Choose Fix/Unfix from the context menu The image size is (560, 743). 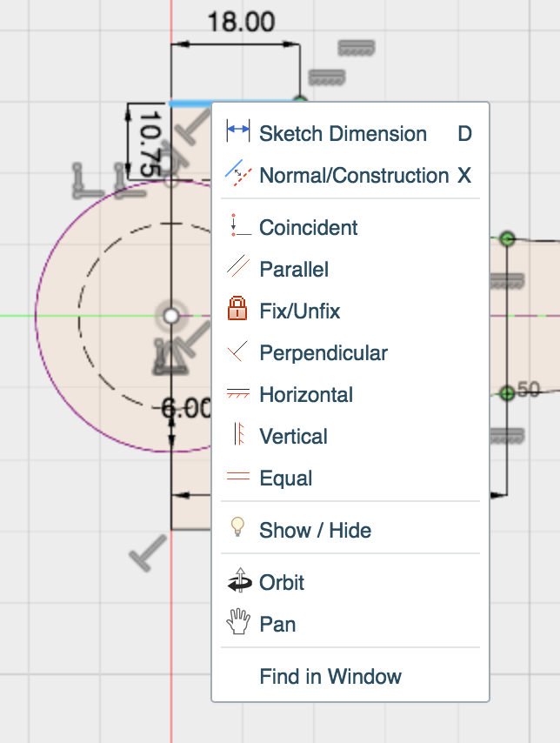tap(300, 311)
